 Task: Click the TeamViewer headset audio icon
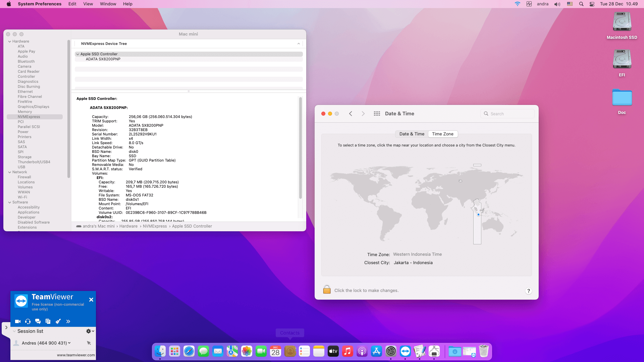(x=28, y=321)
